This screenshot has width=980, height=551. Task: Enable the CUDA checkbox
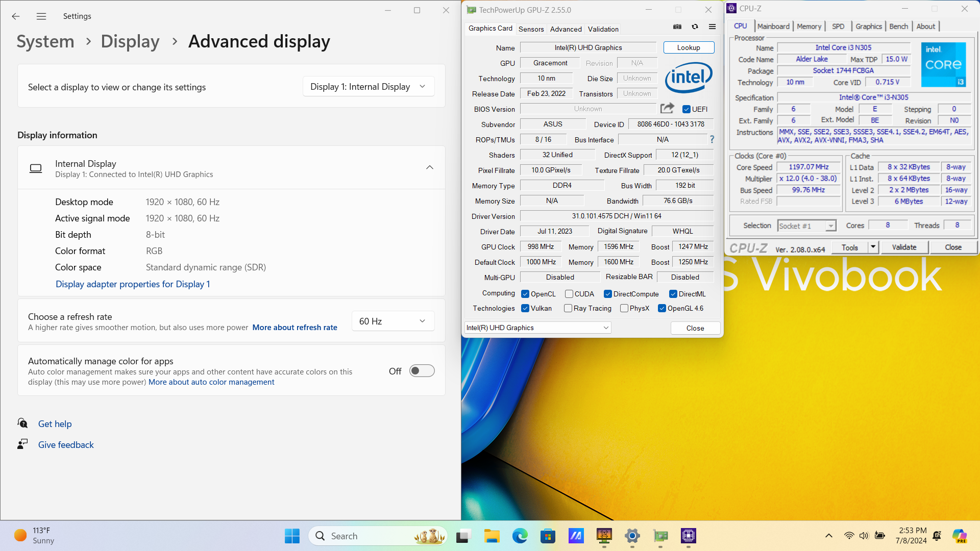tap(569, 294)
